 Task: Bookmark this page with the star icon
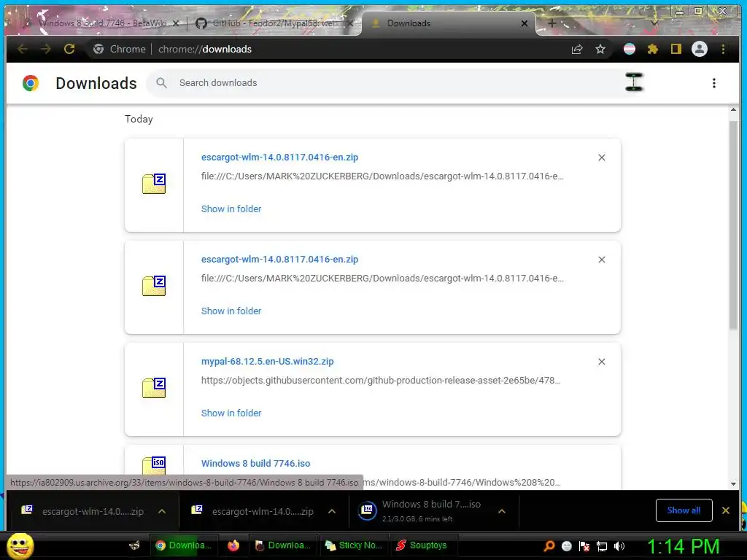(x=600, y=49)
